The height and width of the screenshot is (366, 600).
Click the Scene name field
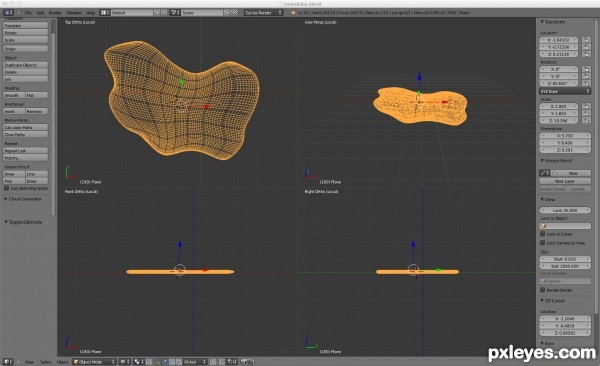click(x=202, y=13)
